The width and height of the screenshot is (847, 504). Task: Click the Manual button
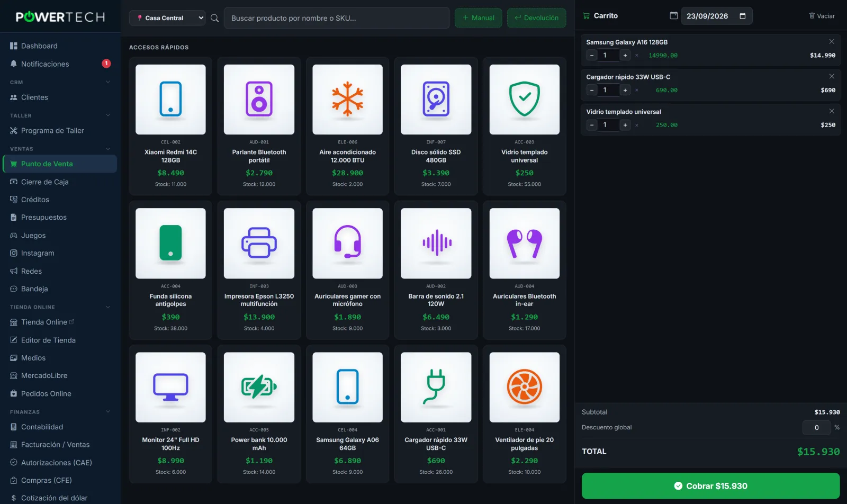click(479, 18)
